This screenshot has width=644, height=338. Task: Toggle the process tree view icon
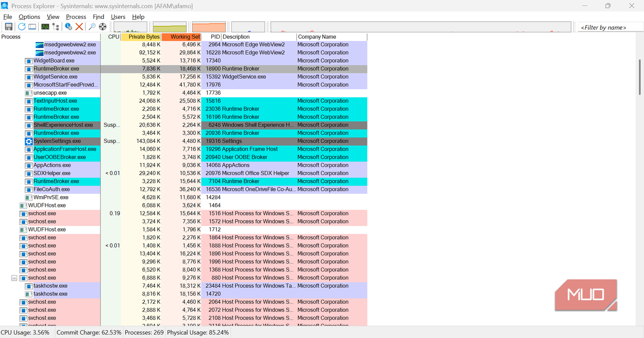56,27
